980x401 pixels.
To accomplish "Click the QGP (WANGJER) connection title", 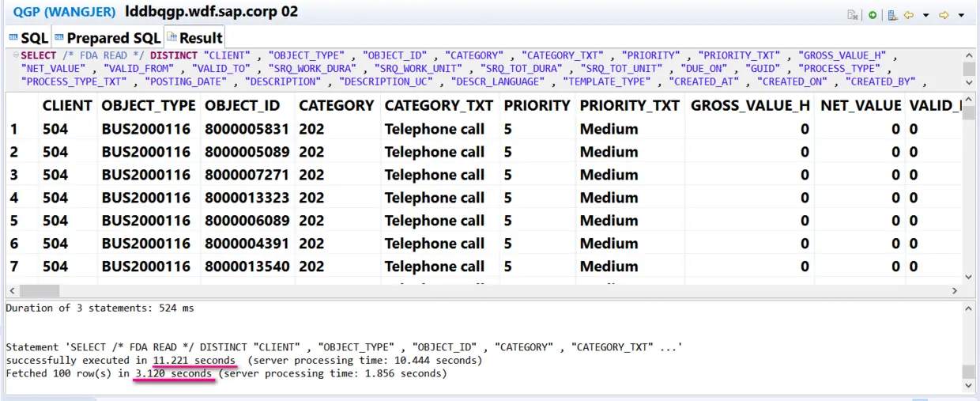I will coord(64,13).
